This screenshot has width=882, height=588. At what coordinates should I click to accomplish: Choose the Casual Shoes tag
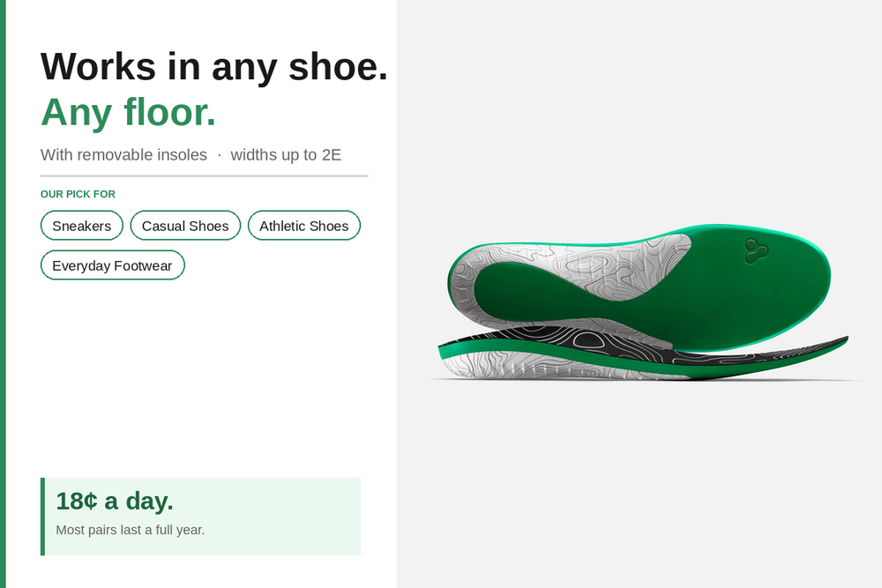pos(185,226)
